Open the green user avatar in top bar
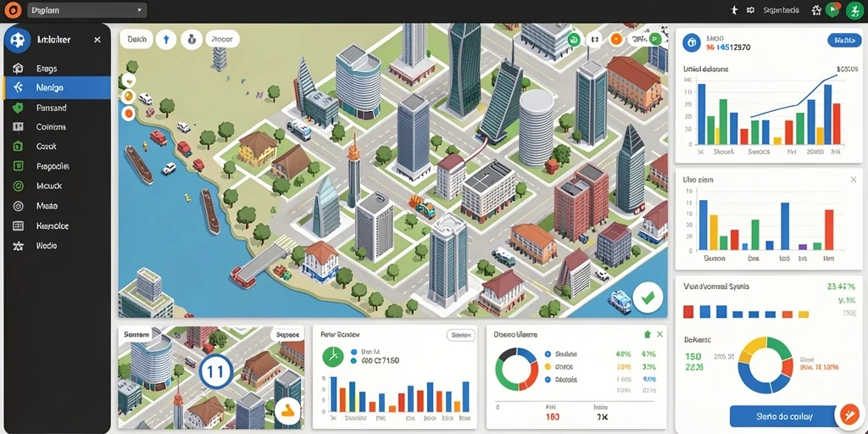 pyautogui.click(x=854, y=10)
